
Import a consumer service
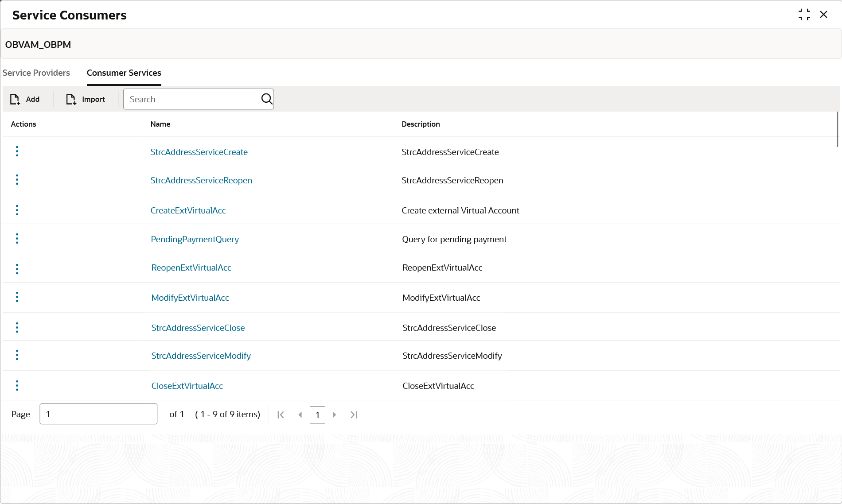click(86, 99)
